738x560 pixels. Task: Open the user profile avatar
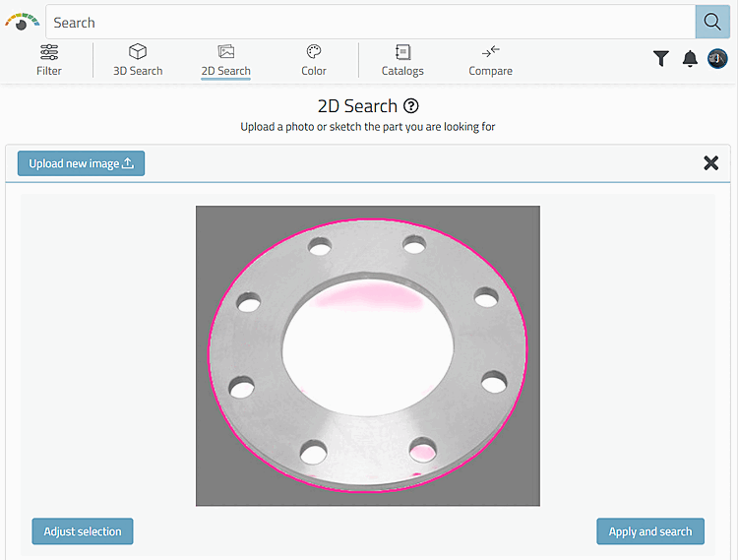point(717,59)
